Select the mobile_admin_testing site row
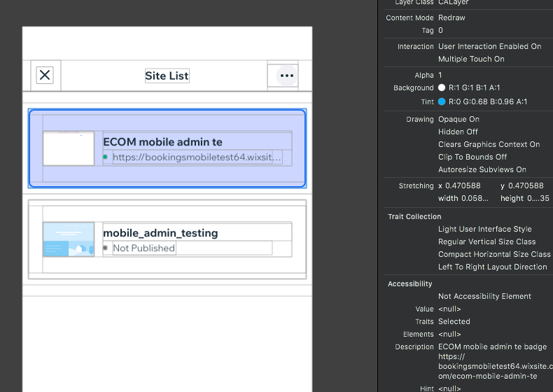 [167, 239]
